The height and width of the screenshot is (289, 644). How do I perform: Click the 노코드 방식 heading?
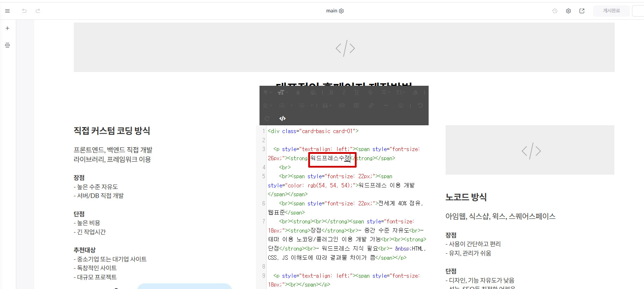tap(466, 197)
